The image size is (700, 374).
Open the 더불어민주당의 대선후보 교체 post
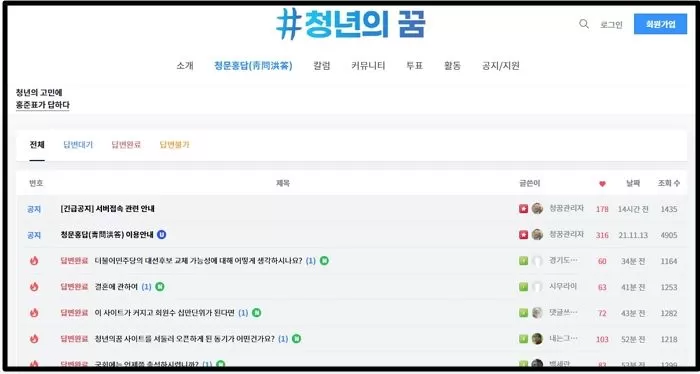pos(198,261)
